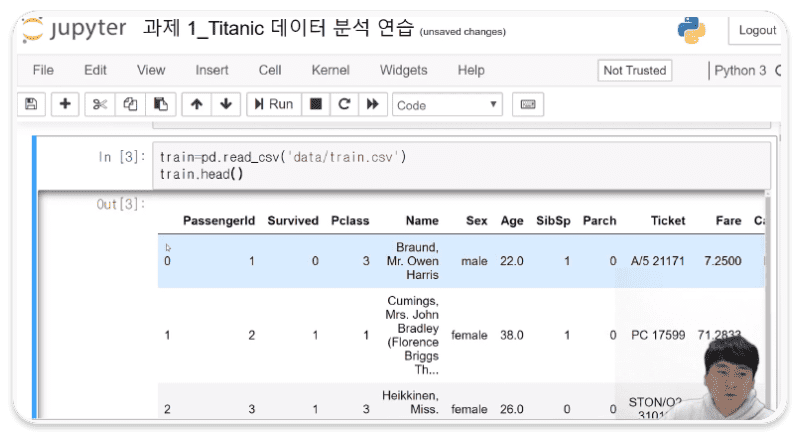The width and height of the screenshot is (800, 440).
Task: Open the Help menu
Action: pyautogui.click(x=471, y=70)
